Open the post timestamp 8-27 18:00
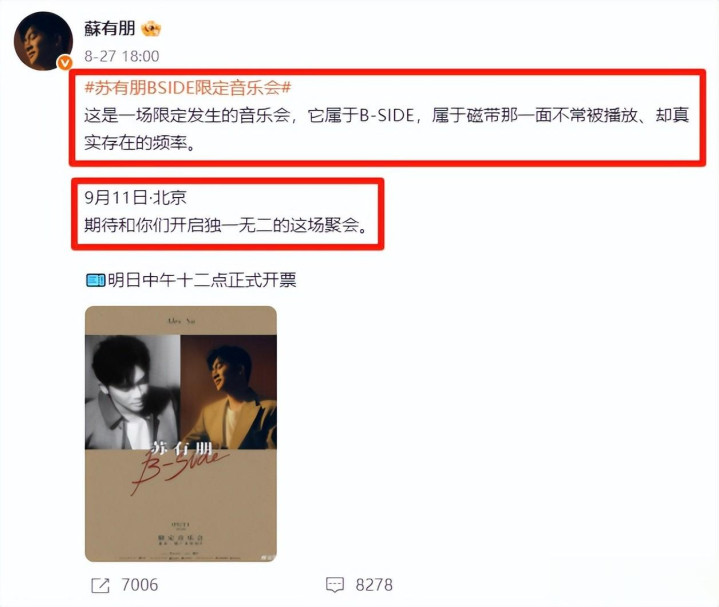 (x=122, y=56)
